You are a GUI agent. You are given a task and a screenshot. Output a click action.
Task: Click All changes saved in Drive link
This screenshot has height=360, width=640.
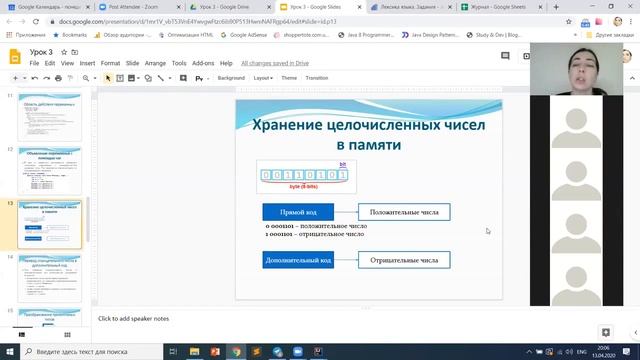pyautogui.click(x=275, y=63)
